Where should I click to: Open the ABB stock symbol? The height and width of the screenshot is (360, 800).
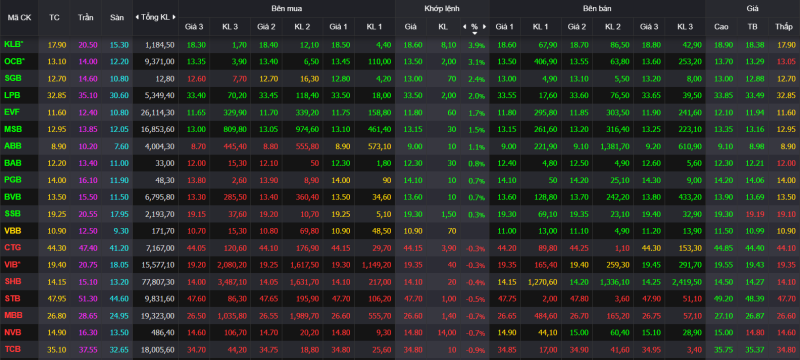(x=12, y=146)
